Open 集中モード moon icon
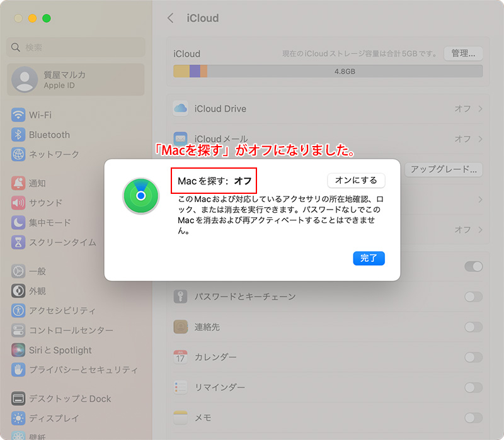Screen dimensions: 504x440 18,222
